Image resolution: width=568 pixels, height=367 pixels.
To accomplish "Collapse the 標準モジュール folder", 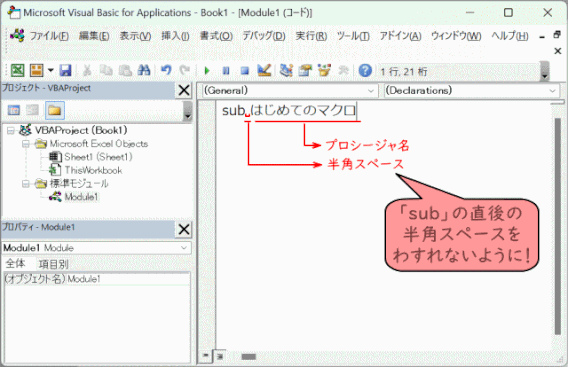I will coord(25,184).
